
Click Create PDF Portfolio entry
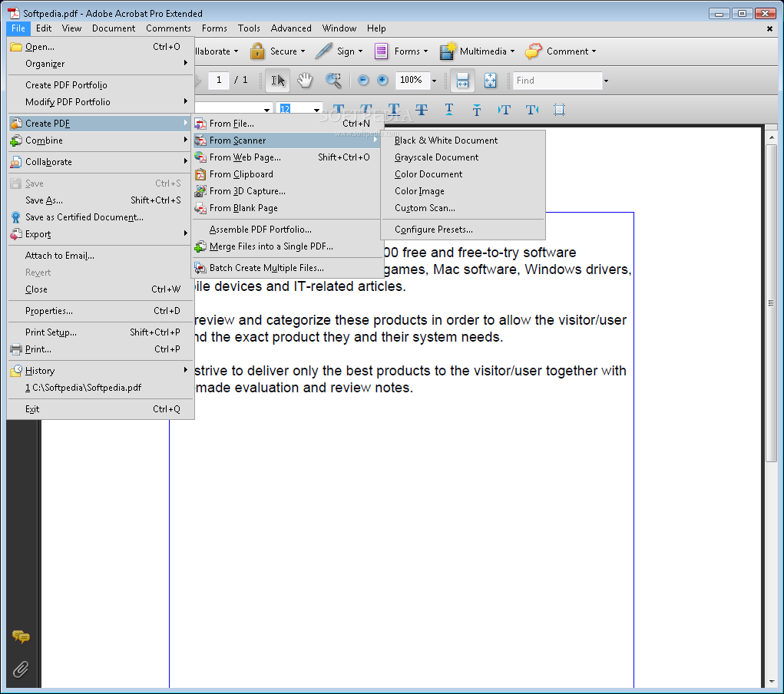point(101,85)
